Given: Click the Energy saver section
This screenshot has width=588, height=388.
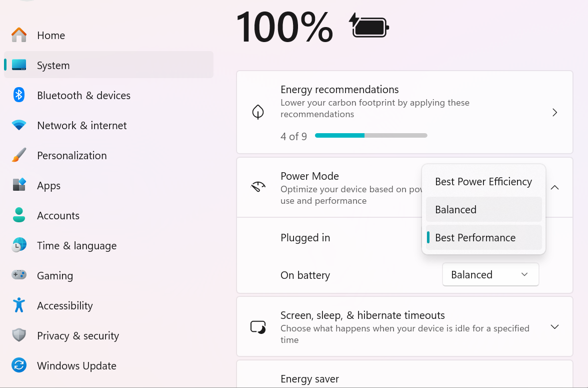Looking at the screenshot, I should (310, 379).
